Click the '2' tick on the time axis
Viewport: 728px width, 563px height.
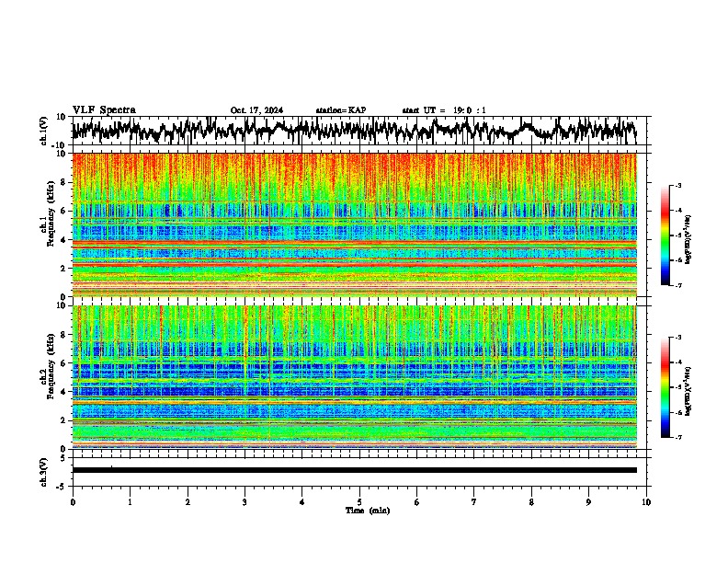188,502
